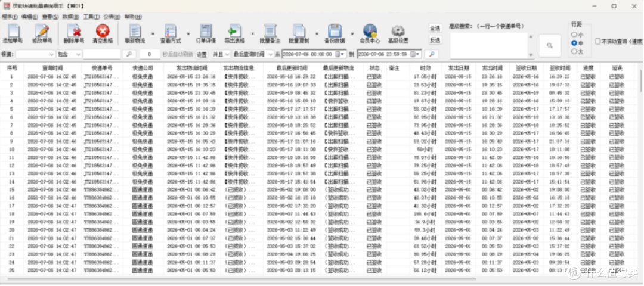Screen dimensions: 644x286
Task: Click the table's horizontal scrollbar
Action: tap(242, 279)
